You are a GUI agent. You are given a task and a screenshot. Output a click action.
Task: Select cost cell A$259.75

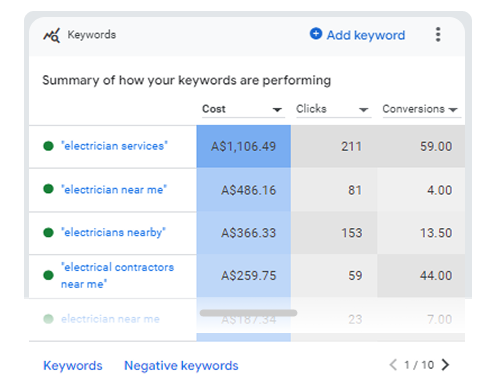click(244, 276)
